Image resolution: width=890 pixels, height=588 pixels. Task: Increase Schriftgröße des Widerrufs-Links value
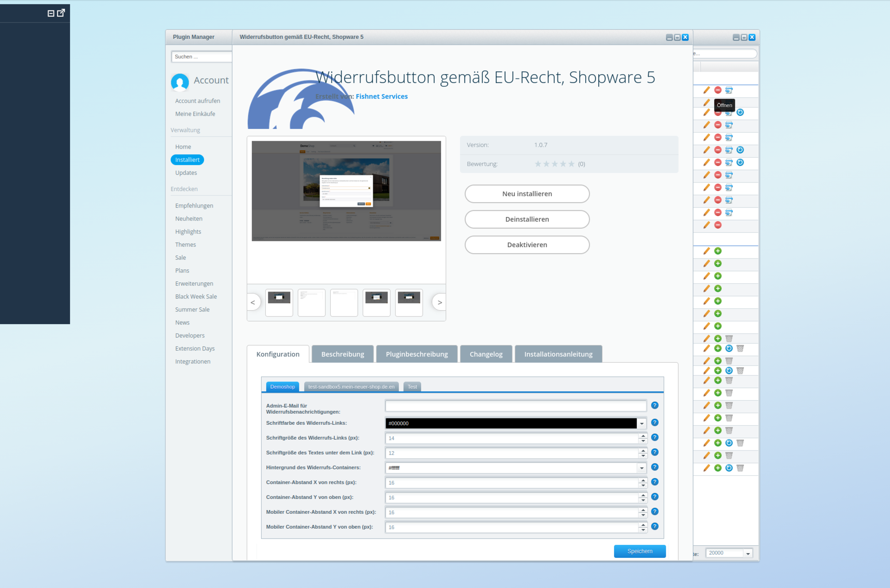tap(643, 436)
